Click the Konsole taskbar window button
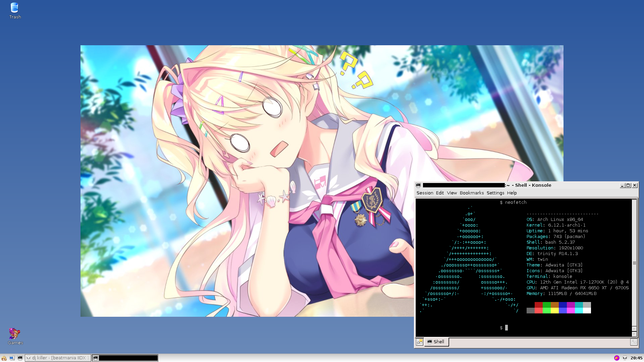644x362 pixels. click(125, 358)
